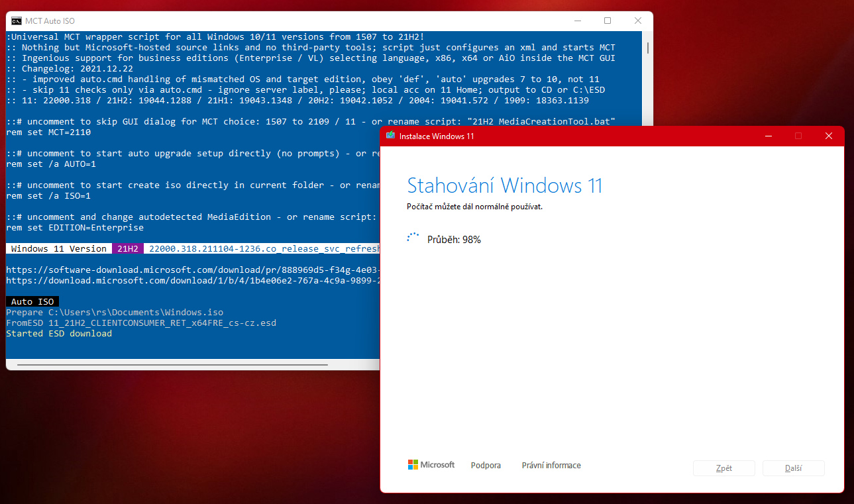This screenshot has height=504, width=854.
Task: Click the highlighted "Auto ISO" console label
Action: click(32, 301)
